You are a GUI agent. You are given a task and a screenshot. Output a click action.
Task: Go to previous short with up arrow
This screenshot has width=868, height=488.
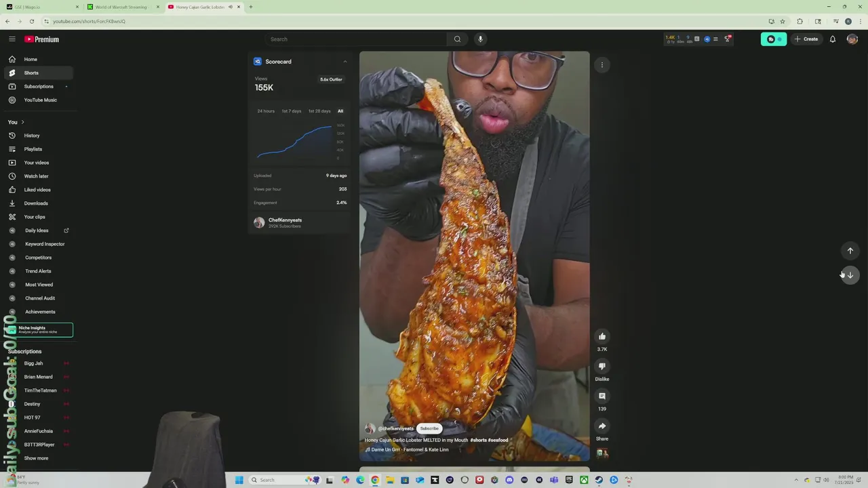click(850, 251)
